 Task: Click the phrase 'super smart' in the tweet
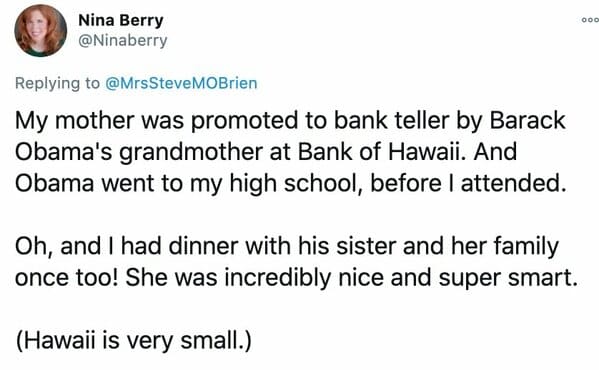click(x=505, y=278)
